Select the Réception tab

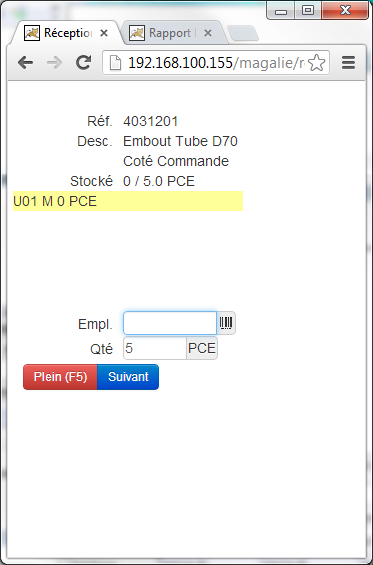67,33
